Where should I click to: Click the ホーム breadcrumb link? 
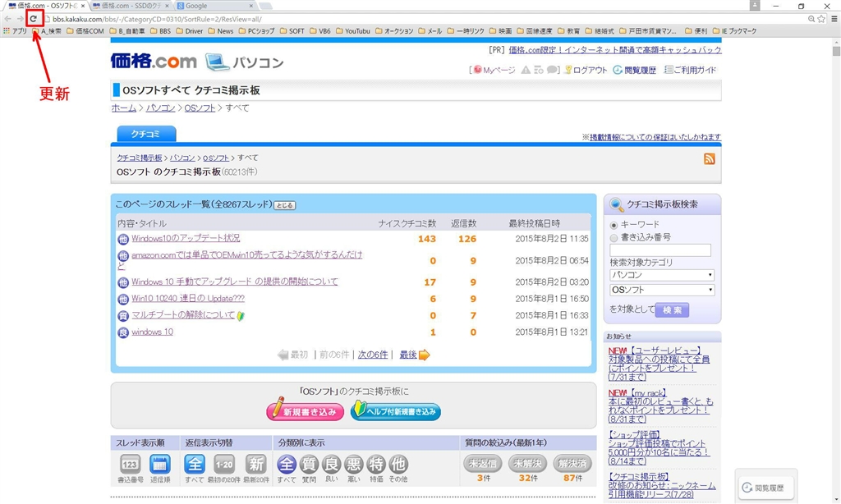tap(124, 108)
